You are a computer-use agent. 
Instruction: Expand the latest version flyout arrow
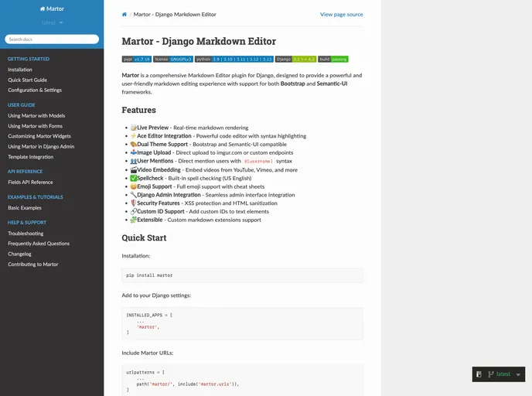pos(518,374)
